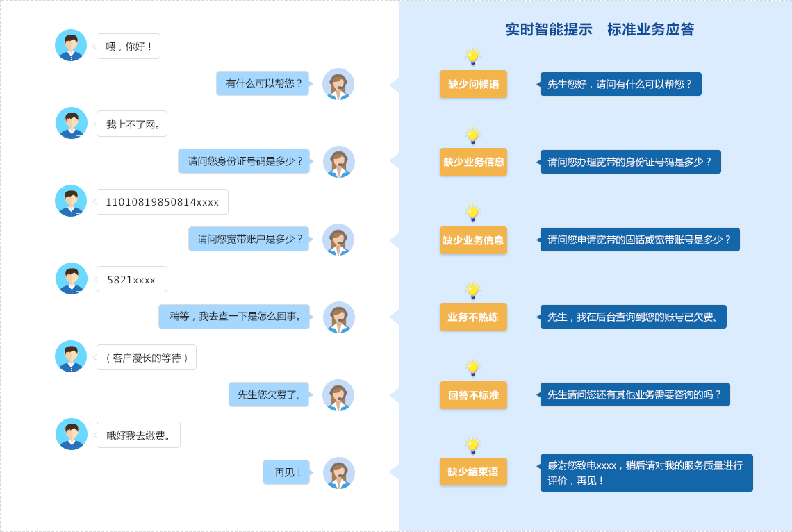The height and width of the screenshot is (532, 792).
Task: Toggle the 业务不熟练 label
Action: click(473, 317)
